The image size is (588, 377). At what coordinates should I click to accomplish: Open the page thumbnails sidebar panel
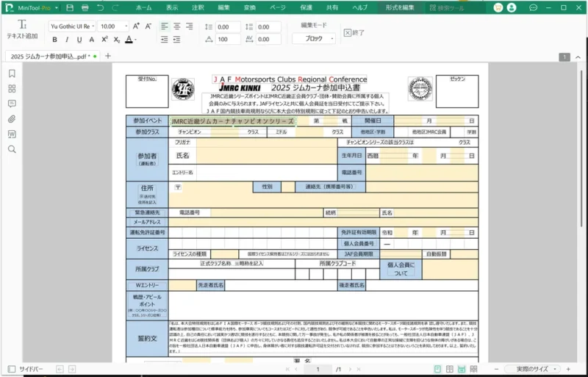(12, 88)
